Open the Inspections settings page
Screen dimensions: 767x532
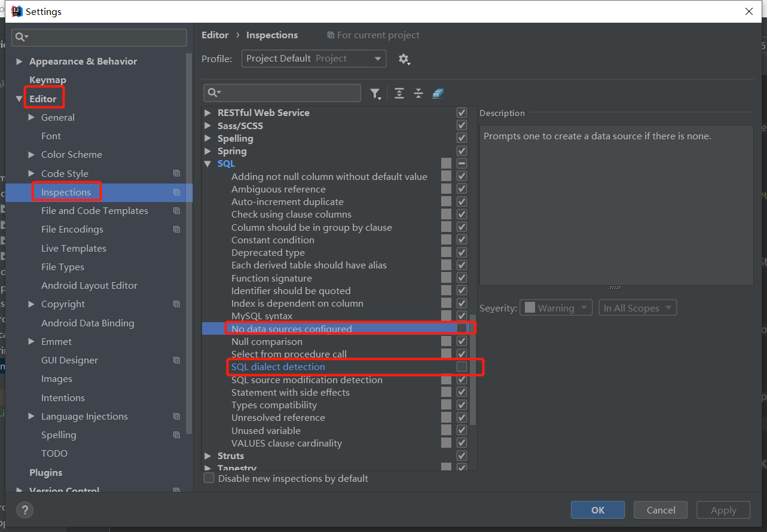point(66,192)
